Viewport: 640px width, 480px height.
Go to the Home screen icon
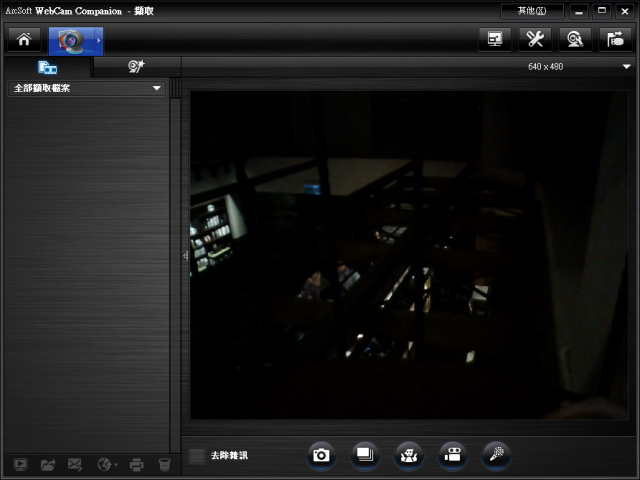pos(24,40)
